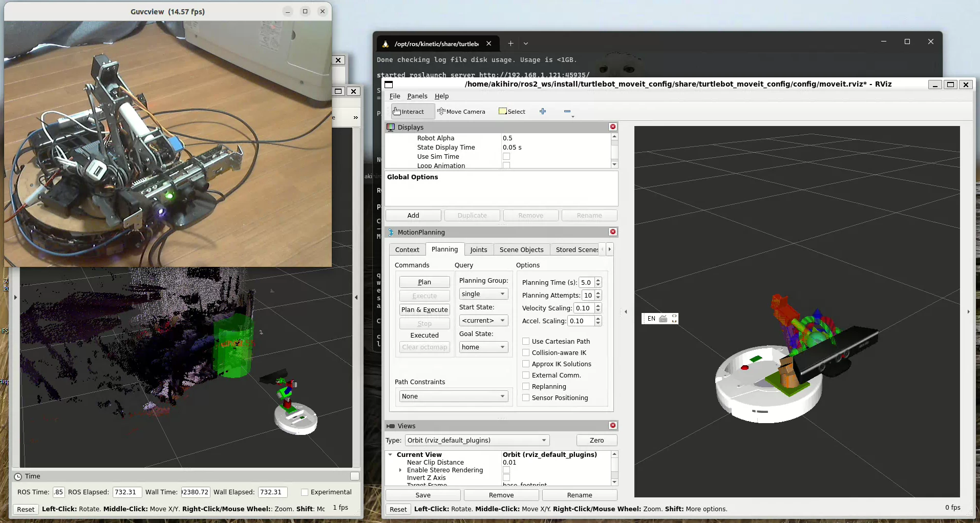
Task: Click the Plan button
Action: [424, 282]
